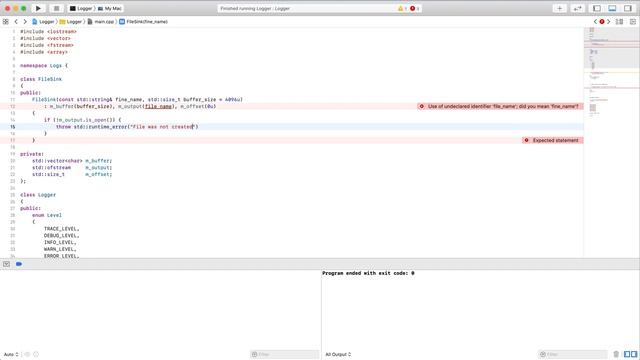Image resolution: width=640 pixels, height=360 pixels.
Task: Click line number 12 in the gutter
Action: point(13,107)
